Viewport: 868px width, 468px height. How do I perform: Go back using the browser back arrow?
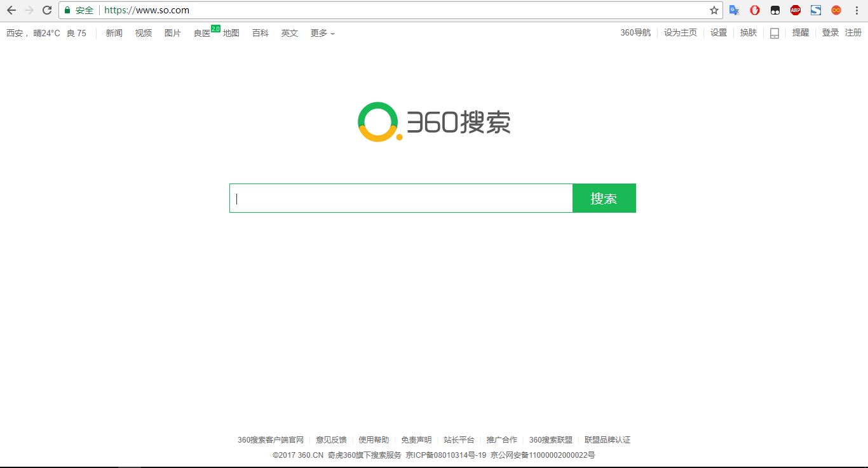point(11,10)
